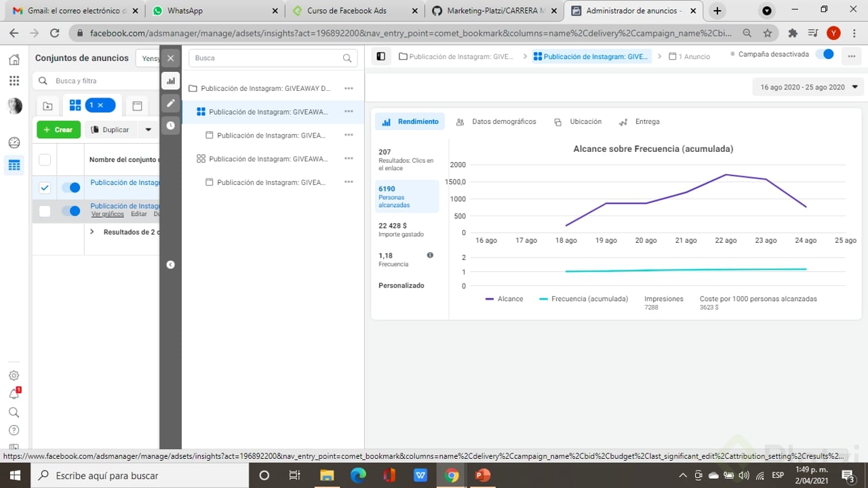Toggle Frecuencia (acumulada) teal legend

coord(583,299)
